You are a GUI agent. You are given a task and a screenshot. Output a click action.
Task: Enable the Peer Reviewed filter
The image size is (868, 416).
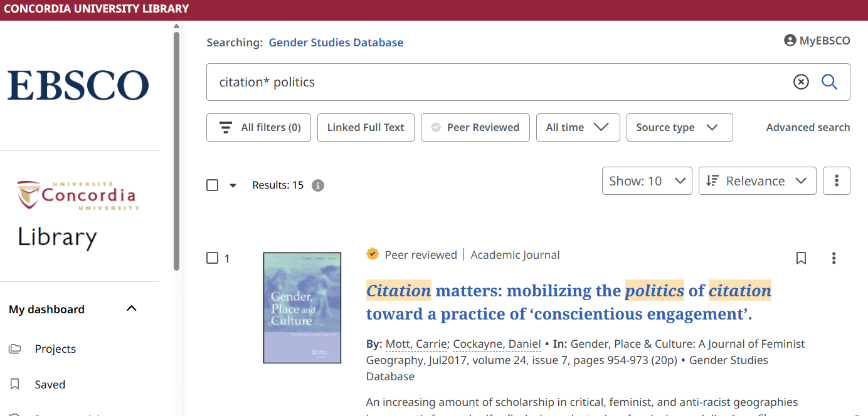pos(475,127)
